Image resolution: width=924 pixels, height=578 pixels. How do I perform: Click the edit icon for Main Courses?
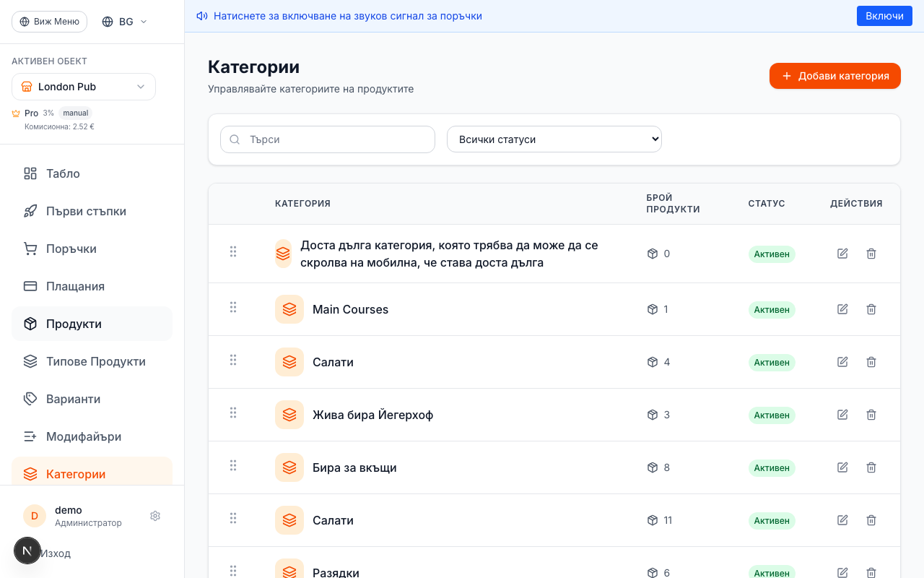click(842, 309)
